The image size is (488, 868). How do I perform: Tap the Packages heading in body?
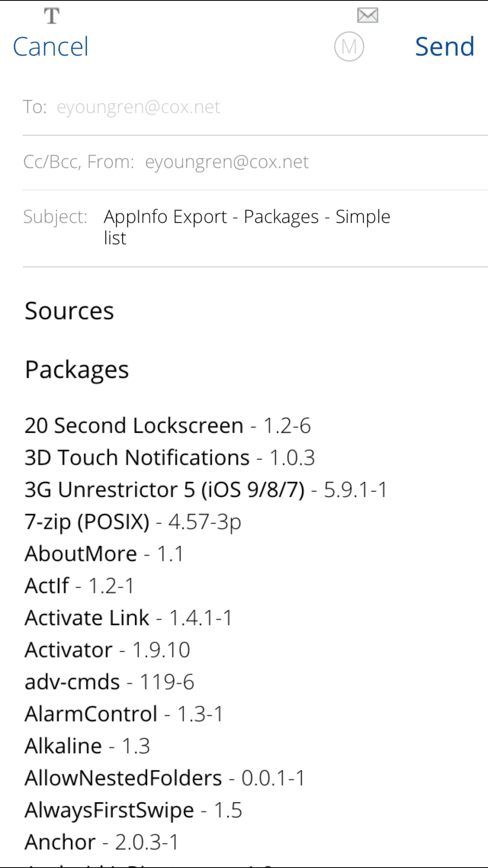[x=77, y=370]
